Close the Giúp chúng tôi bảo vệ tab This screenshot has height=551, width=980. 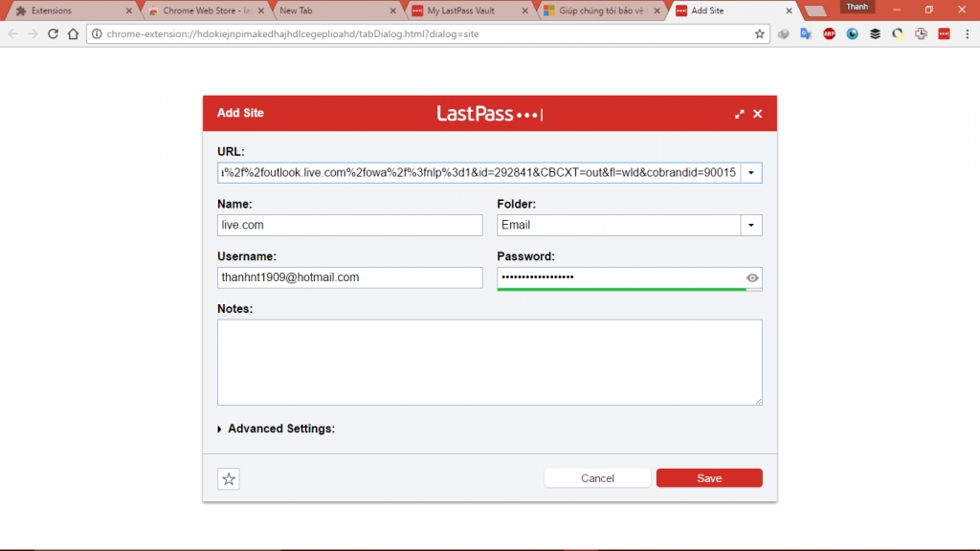point(657,11)
